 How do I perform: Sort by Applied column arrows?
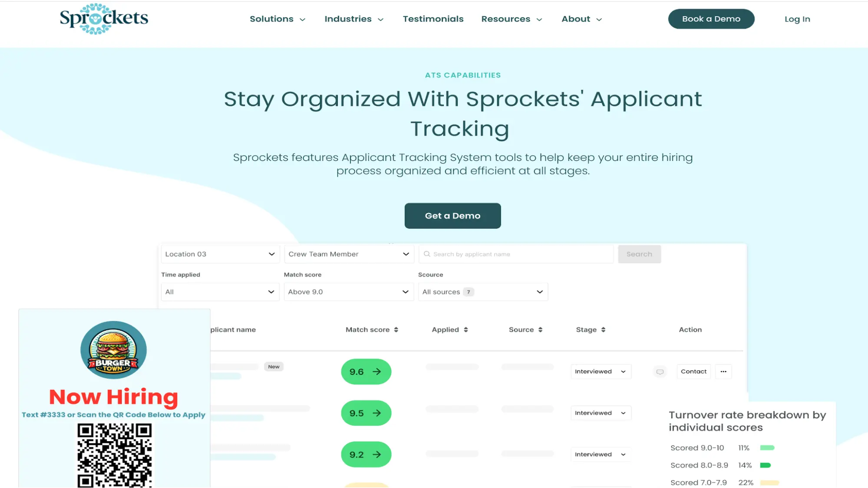tap(465, 330)
